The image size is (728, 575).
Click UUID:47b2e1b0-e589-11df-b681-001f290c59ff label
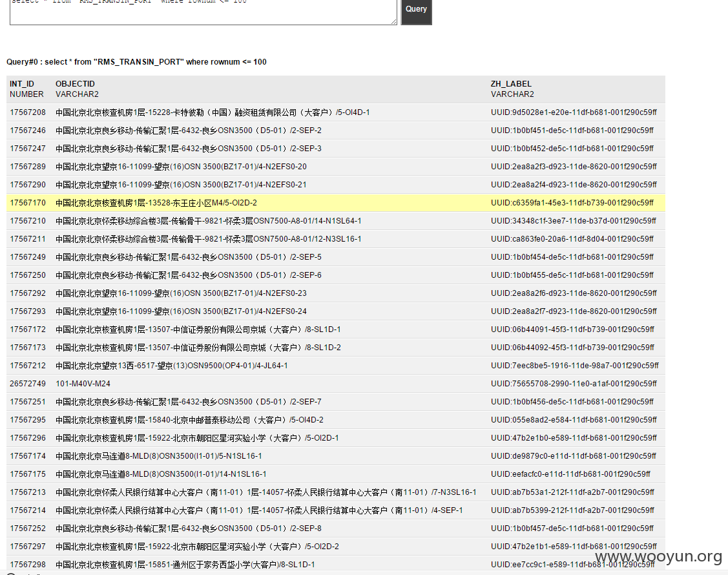pyautogui.click(x=574, y=439)
